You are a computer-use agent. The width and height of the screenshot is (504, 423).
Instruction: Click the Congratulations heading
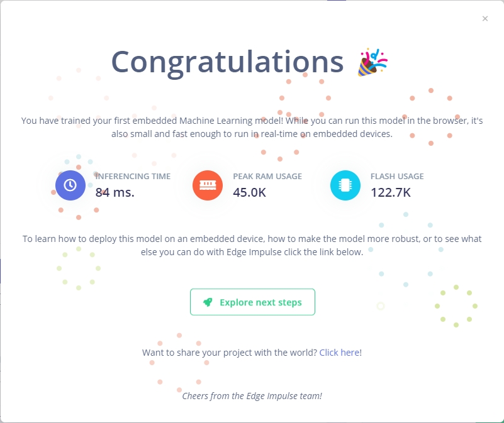pyautogui.click(x=227, y=62)
